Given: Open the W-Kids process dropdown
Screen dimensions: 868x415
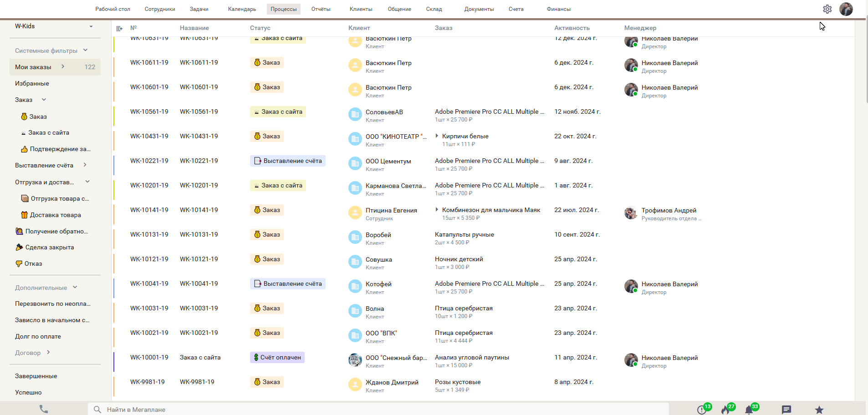Looking at the screenshot, I should (91, 26).
